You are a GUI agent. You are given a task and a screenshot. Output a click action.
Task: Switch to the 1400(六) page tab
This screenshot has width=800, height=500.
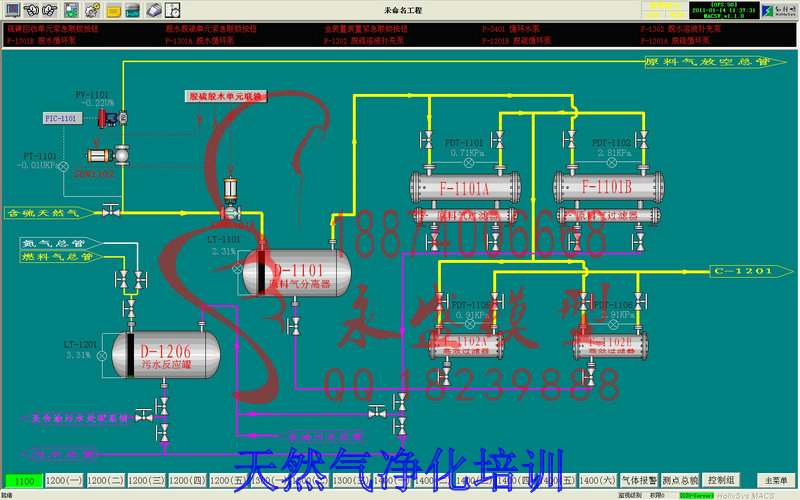coord(597,481)
